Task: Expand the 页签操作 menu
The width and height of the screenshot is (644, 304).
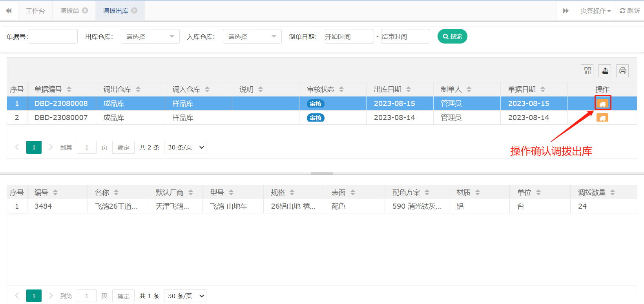Action: click(595, 11)
